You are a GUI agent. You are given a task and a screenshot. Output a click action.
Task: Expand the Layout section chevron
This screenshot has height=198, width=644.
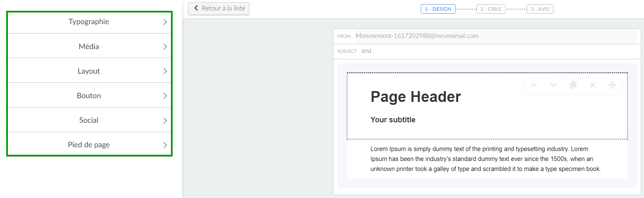[x=165, y=72]
